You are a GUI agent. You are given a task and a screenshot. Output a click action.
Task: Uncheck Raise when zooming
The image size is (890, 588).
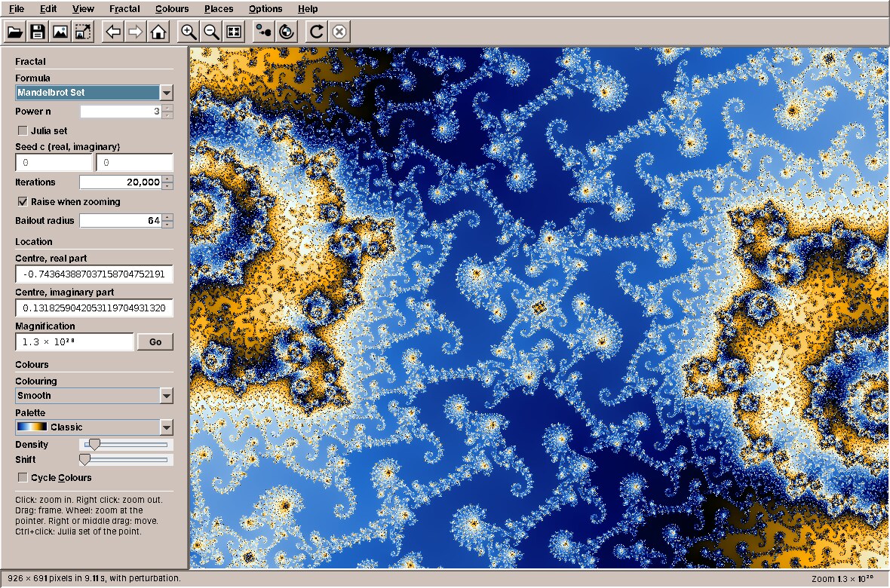coord(23,201)
